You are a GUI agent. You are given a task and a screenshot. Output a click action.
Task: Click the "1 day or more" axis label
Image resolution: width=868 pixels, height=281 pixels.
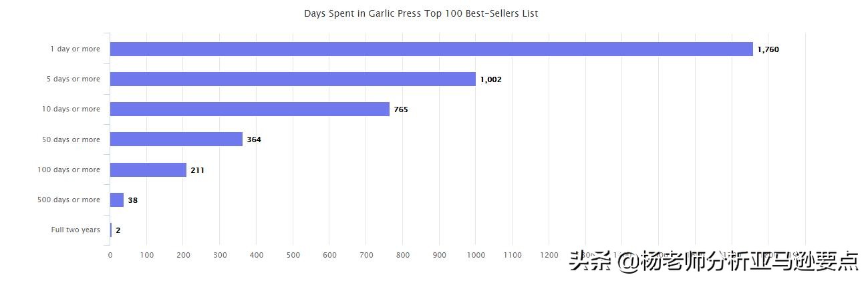[75, 49]
